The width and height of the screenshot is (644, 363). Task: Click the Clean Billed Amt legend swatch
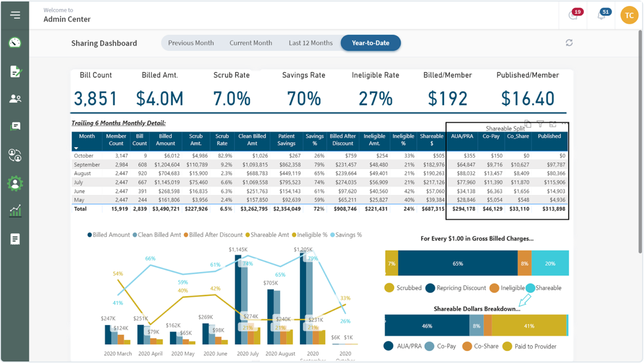[134, 235]
